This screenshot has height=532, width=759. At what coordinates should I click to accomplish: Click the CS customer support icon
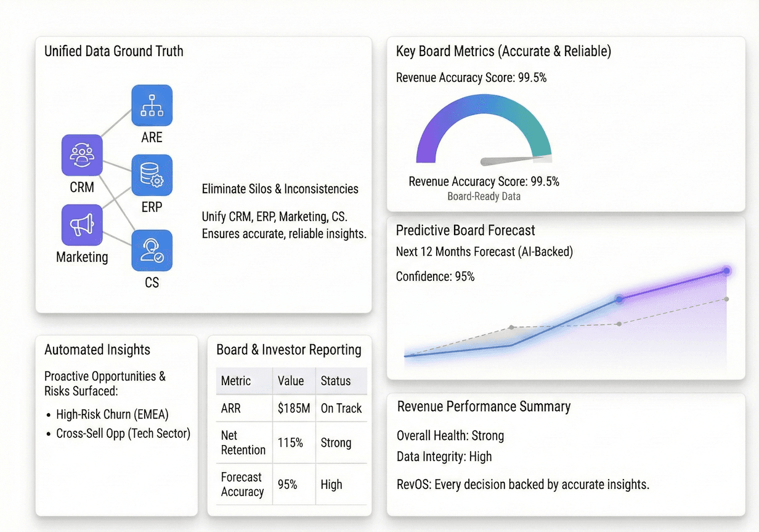click(x=152, y=250)
